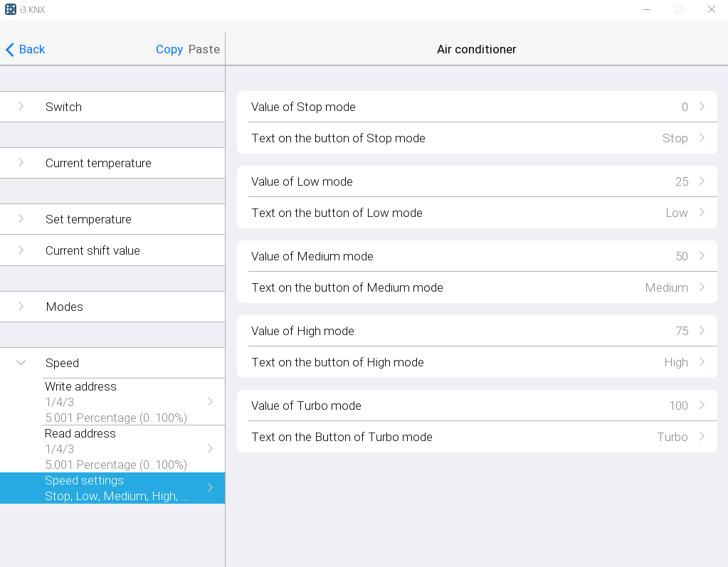The image size is (728, 567).
Task: Collapse the Speed section
Action: [x=21, y=363]
